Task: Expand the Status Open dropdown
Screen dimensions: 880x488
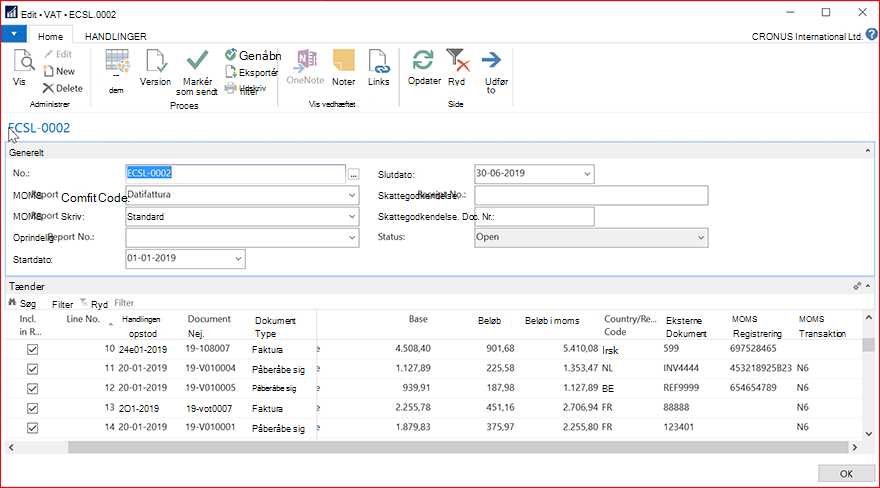Action: tap(701, 238)
